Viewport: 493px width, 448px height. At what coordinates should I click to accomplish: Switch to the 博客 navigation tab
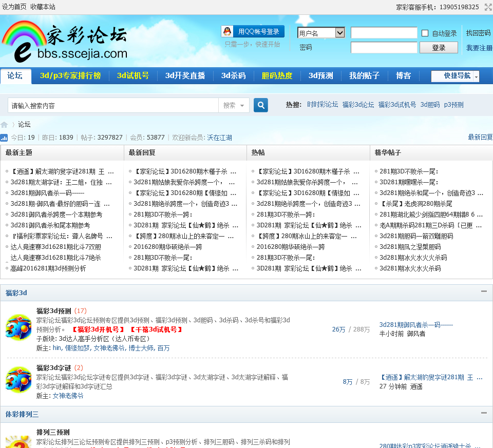[x=403, y=75]
